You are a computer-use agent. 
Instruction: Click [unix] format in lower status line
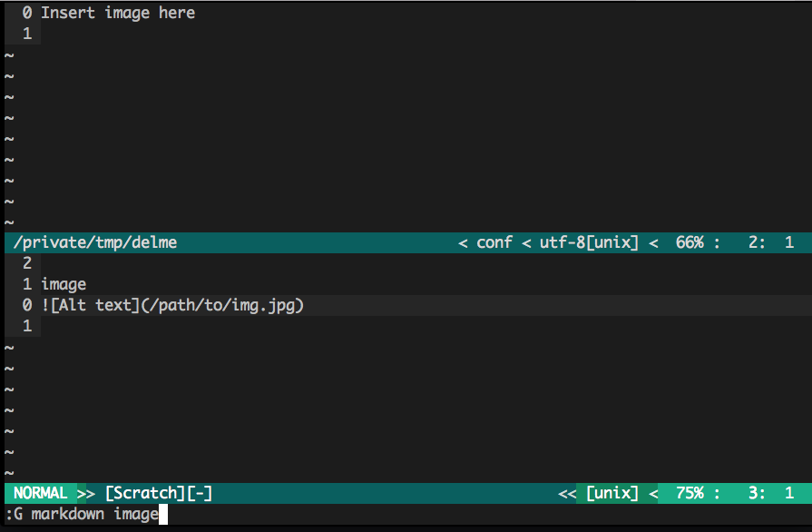coord(612,493)
